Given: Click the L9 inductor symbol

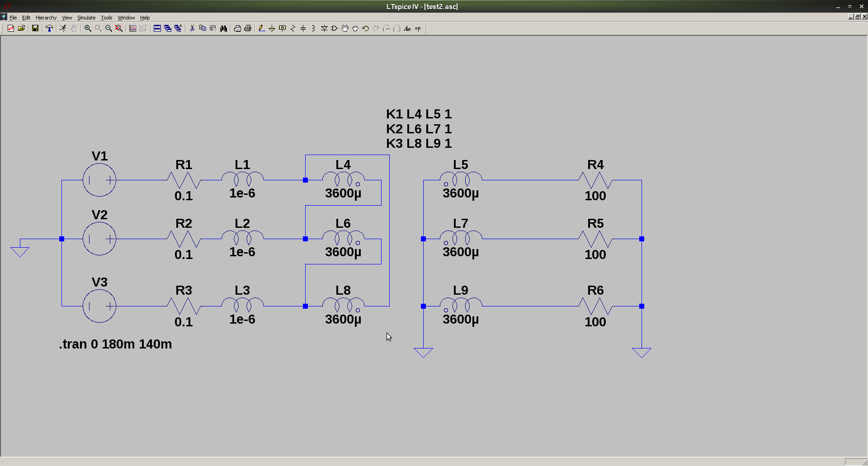Looking at the screenshot, I should (x=461, y=305).
